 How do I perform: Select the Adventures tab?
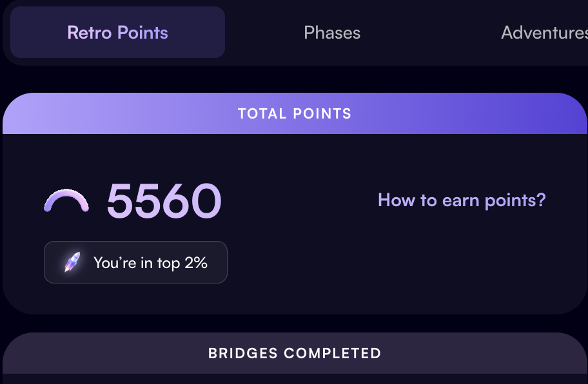point(544,33)
